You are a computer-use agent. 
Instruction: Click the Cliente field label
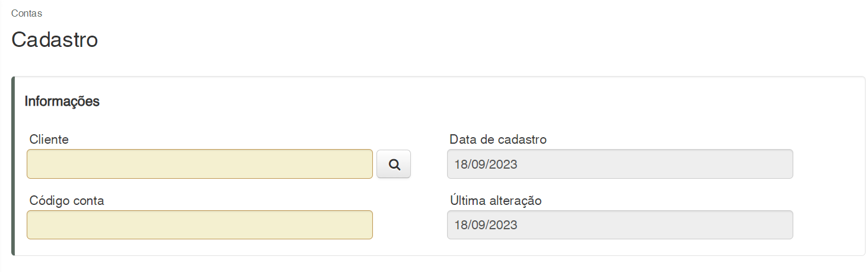click(49, 140)
